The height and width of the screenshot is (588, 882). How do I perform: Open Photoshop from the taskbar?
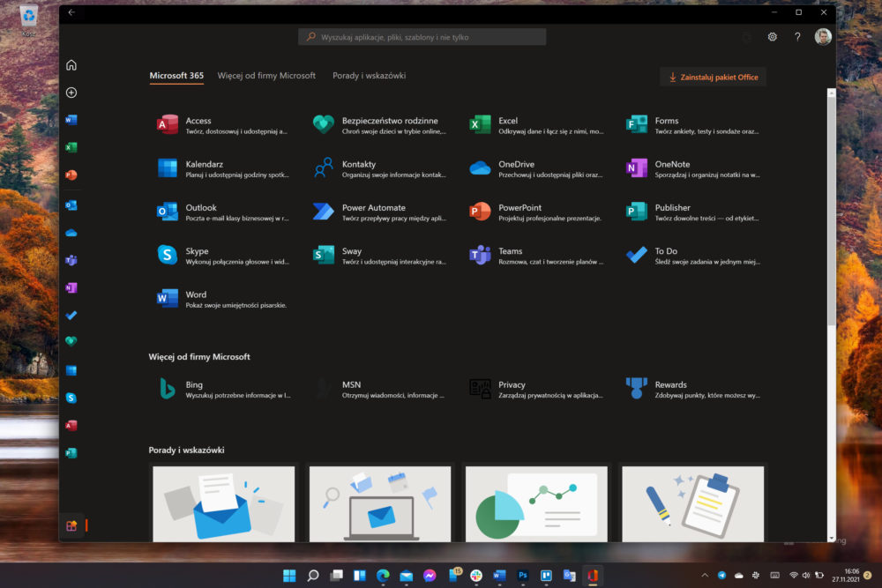point(522,576)
